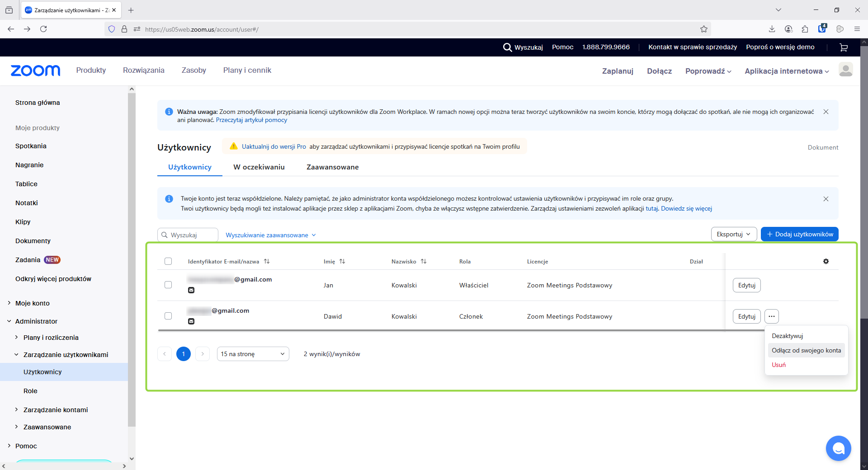Go back in browser history
The width and height of the screenshot is (868, 470).
coord(11,29)
